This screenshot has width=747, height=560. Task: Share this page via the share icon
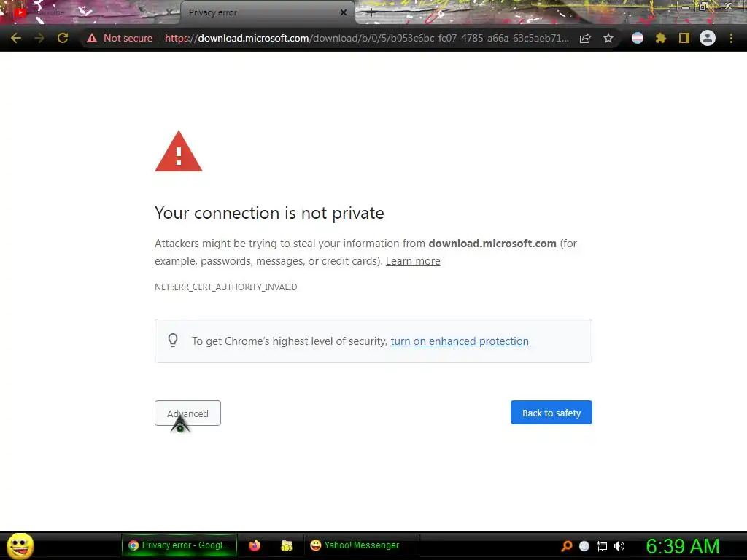click(585, 38)
